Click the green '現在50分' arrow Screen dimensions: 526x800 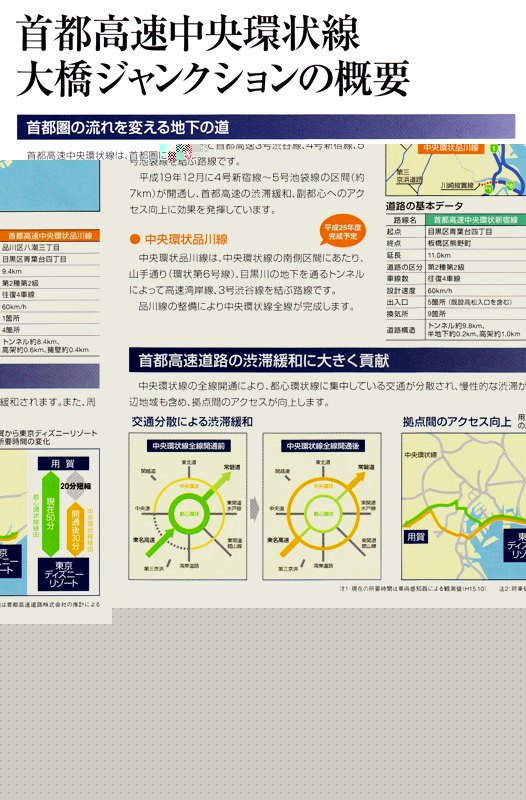coord(50,514)
